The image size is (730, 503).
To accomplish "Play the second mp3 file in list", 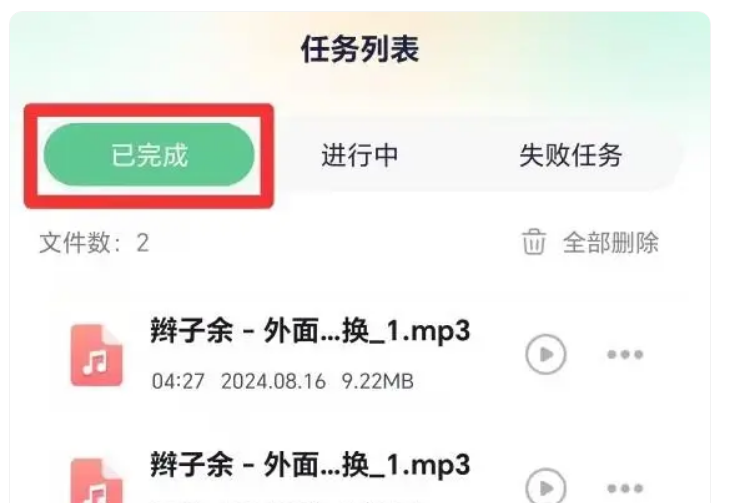I will click(x=546, y=486).
